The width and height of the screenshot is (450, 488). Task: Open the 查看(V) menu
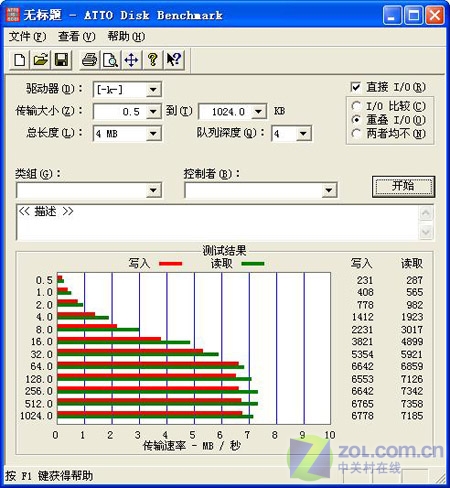click(x=76, y=36)
